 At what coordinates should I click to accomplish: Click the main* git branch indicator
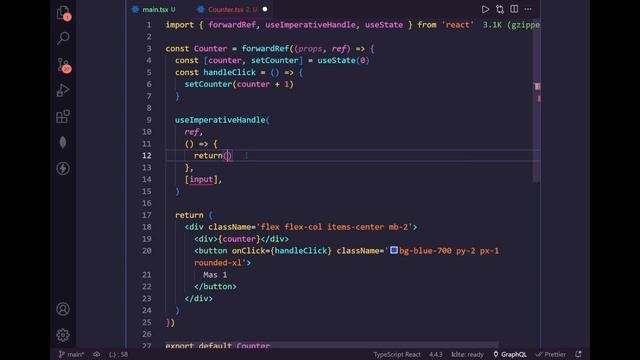tap(71, 354)
